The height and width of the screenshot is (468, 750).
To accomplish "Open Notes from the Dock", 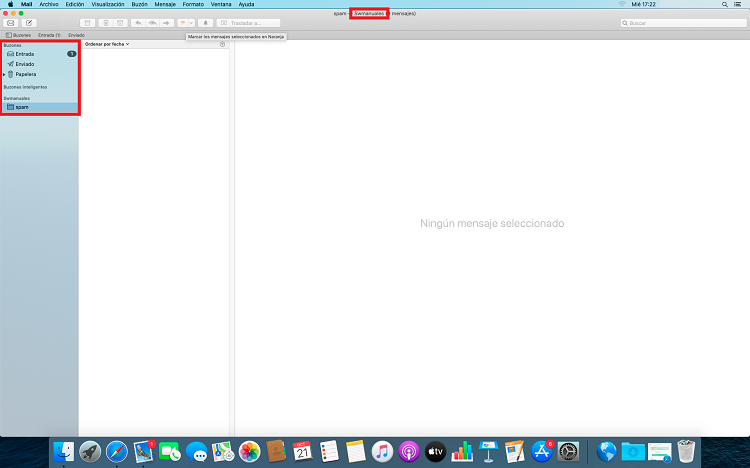I will (x=355, y=451).
